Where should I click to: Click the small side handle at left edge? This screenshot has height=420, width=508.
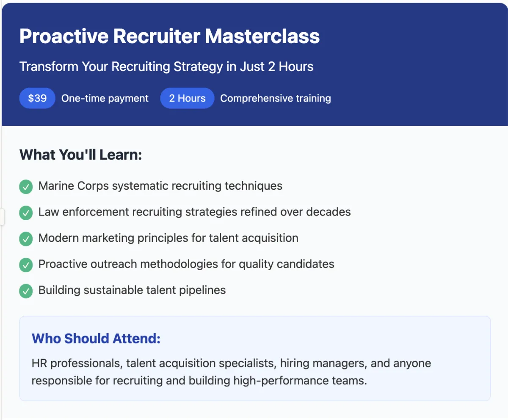pos(2,217)
